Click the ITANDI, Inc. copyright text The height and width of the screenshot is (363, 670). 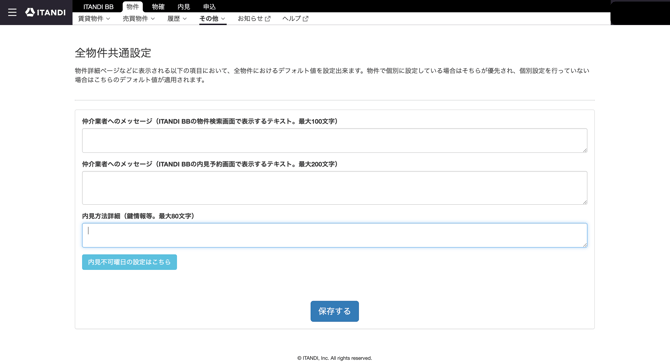pos(335,358)
